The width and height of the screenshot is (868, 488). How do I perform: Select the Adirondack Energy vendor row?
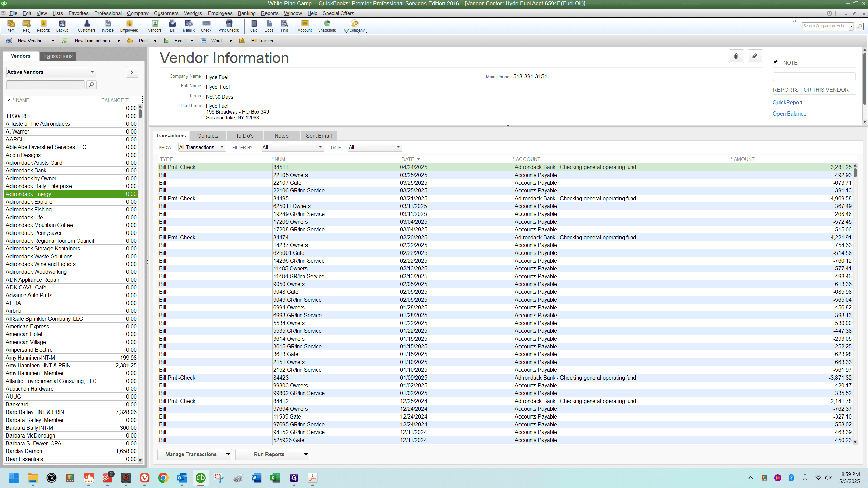pyautogui.click(x=71, y=194)
